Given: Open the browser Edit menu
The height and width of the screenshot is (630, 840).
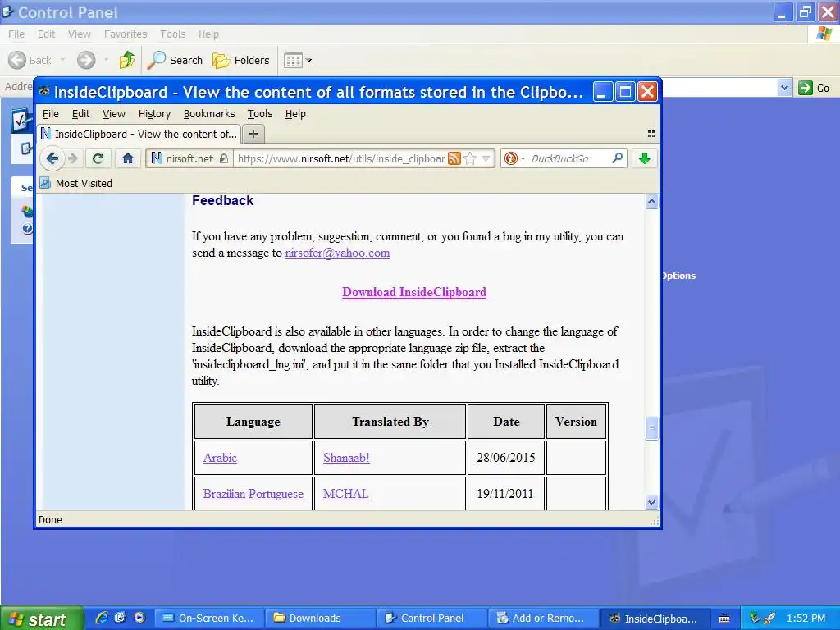Looking at the screenshot, I should click(x=81, y=113).
